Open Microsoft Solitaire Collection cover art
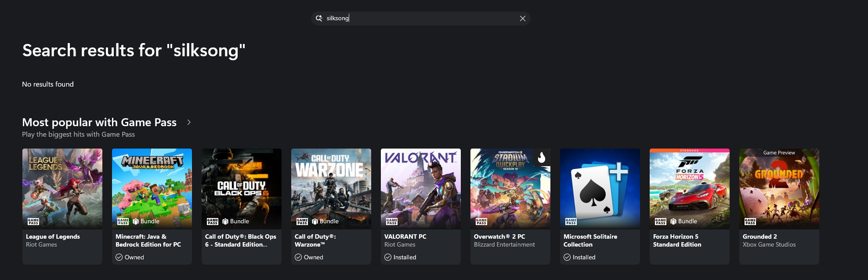This screenshot has height=280, width=868. point(600,189)
